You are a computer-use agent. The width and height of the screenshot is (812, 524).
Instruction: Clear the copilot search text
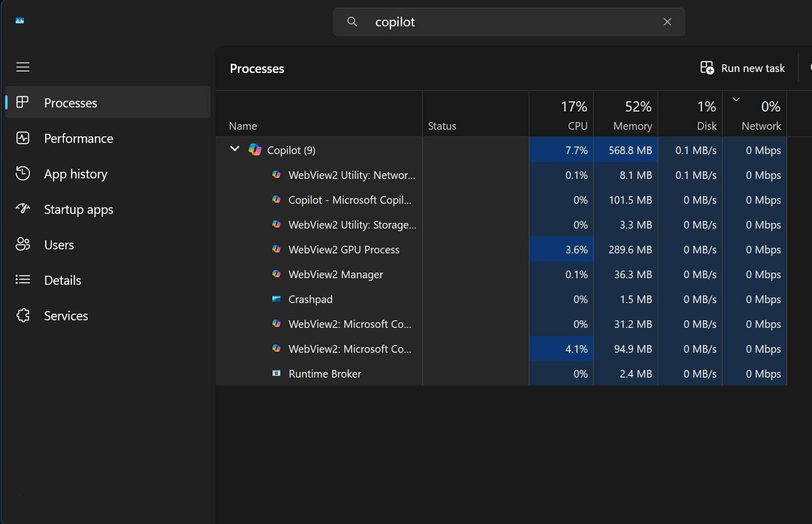tap(667, 22)
